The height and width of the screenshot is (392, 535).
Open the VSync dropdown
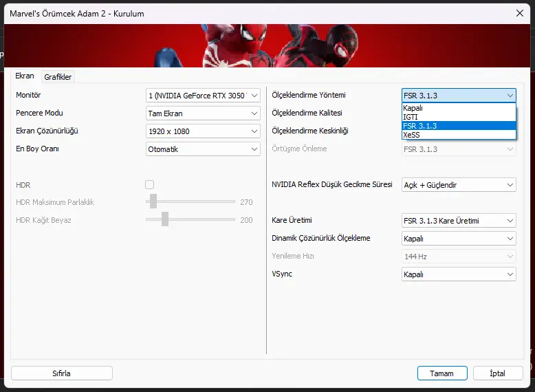pyautogui.click(x=459, y=274)
